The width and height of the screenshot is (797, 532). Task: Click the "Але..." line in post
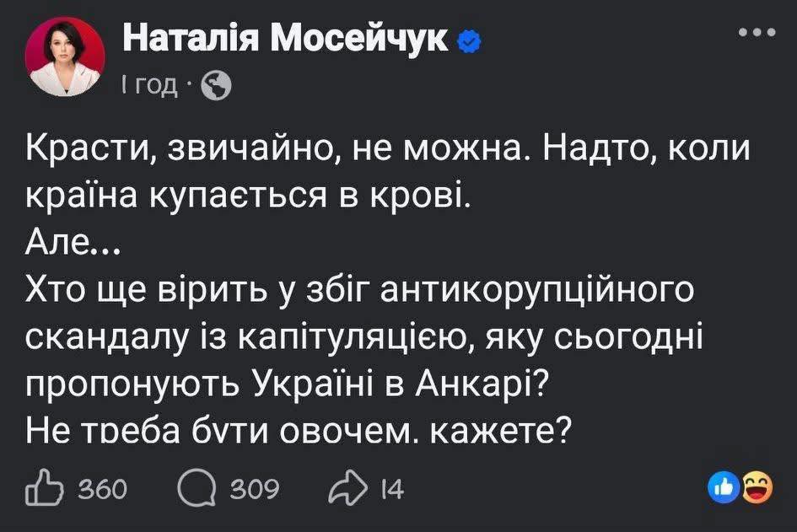73,245
